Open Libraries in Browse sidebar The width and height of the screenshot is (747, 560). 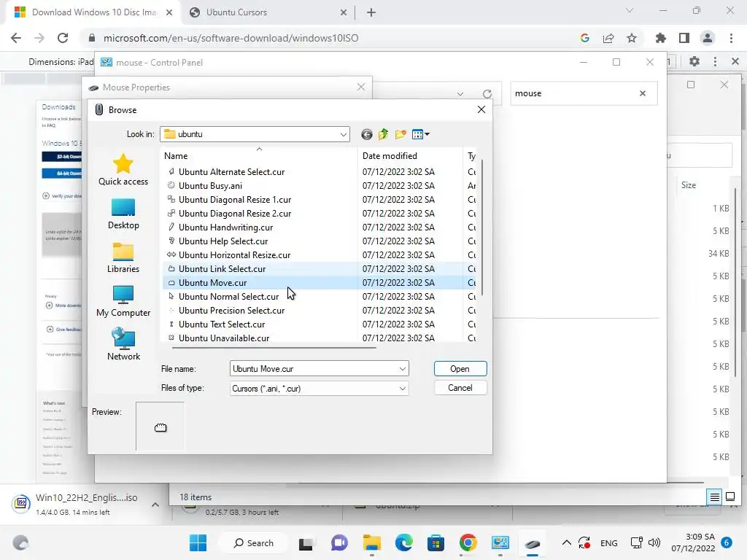coord(123,258)
